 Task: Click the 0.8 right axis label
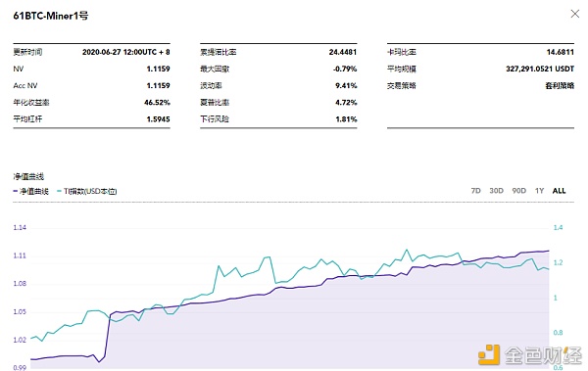click(558, 333)
